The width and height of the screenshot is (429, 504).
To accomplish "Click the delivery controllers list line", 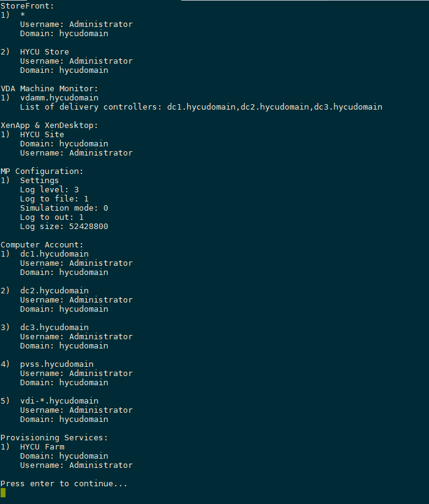I will [201, 107].
